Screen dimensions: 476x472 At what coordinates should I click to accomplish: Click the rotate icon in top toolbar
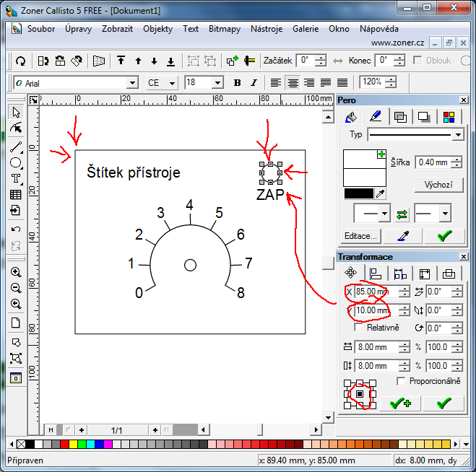20,61
